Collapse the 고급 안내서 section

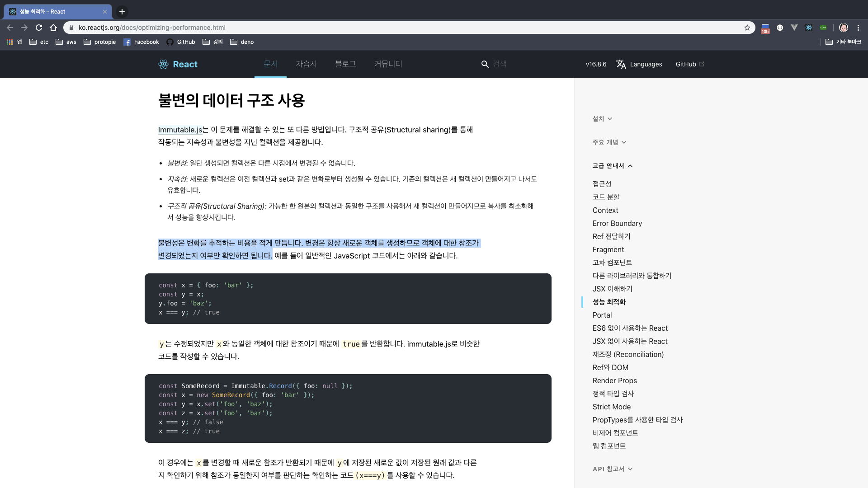click(x=613, y=166)
